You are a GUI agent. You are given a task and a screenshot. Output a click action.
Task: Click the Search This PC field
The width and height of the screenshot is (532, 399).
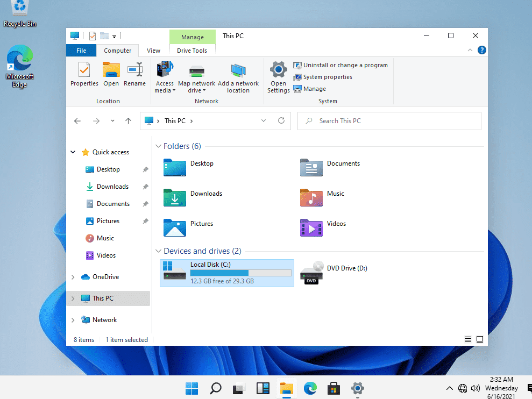tap(389, 121)
